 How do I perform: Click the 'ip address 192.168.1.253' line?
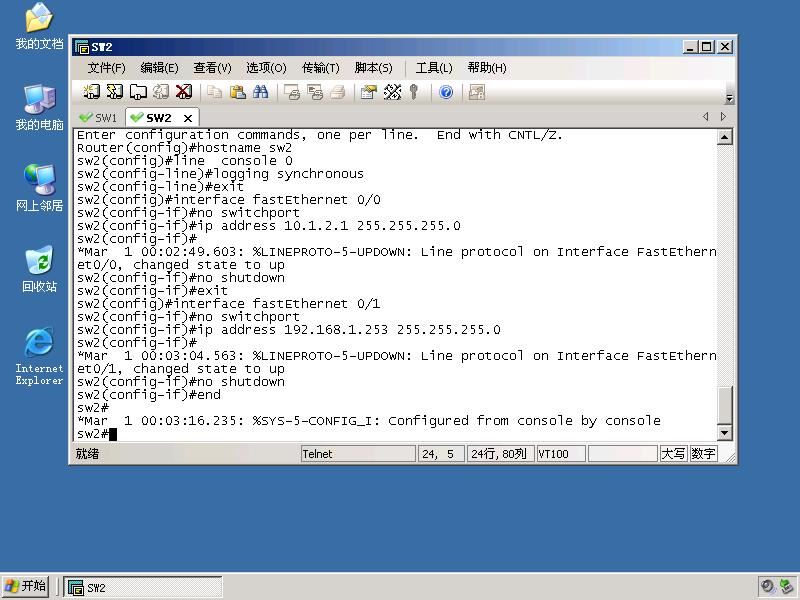tap(289, 330)
